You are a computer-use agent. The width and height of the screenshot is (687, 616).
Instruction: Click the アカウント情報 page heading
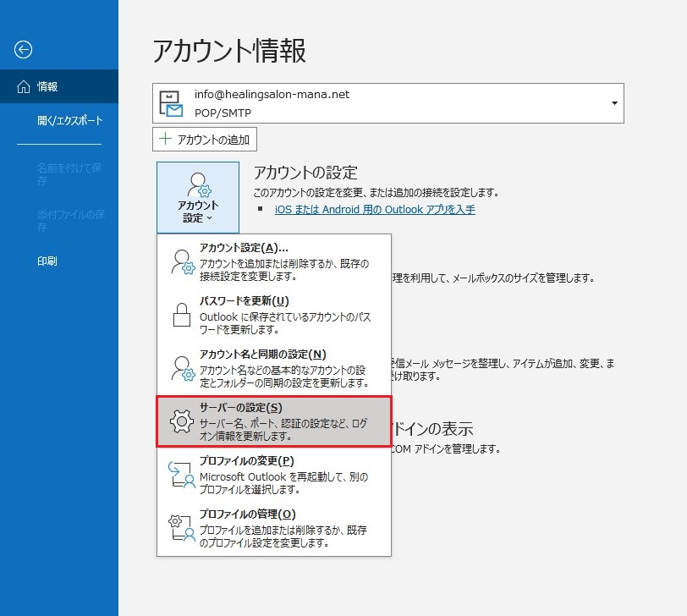229,52
